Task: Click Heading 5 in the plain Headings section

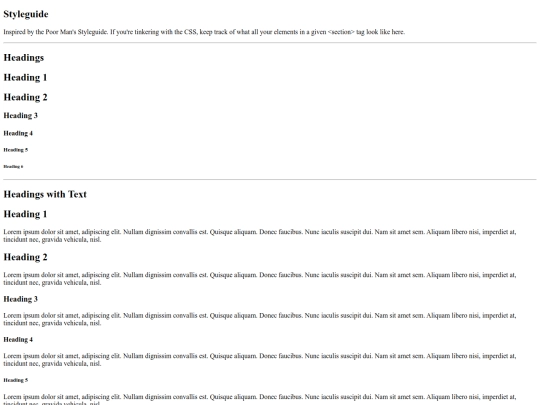Action: (x=15, y=150)
